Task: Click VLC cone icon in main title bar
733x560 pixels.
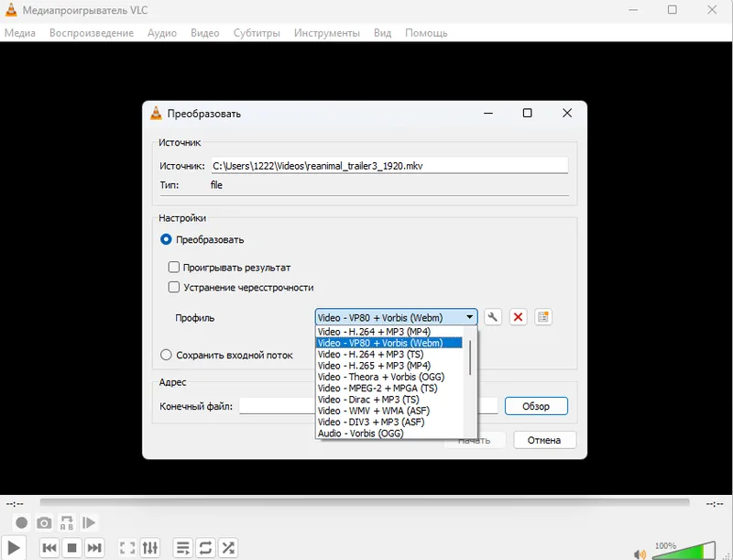Action: (x=11, y=10)
